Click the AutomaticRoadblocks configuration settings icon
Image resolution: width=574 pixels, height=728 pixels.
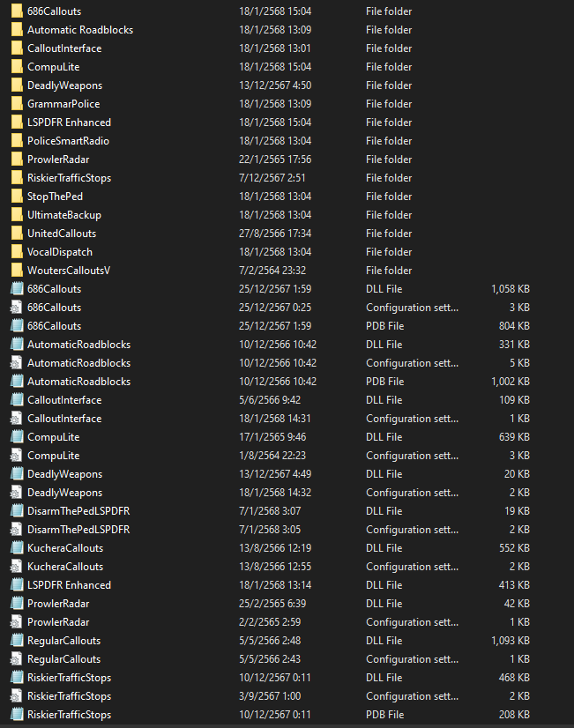coord(16,363)
